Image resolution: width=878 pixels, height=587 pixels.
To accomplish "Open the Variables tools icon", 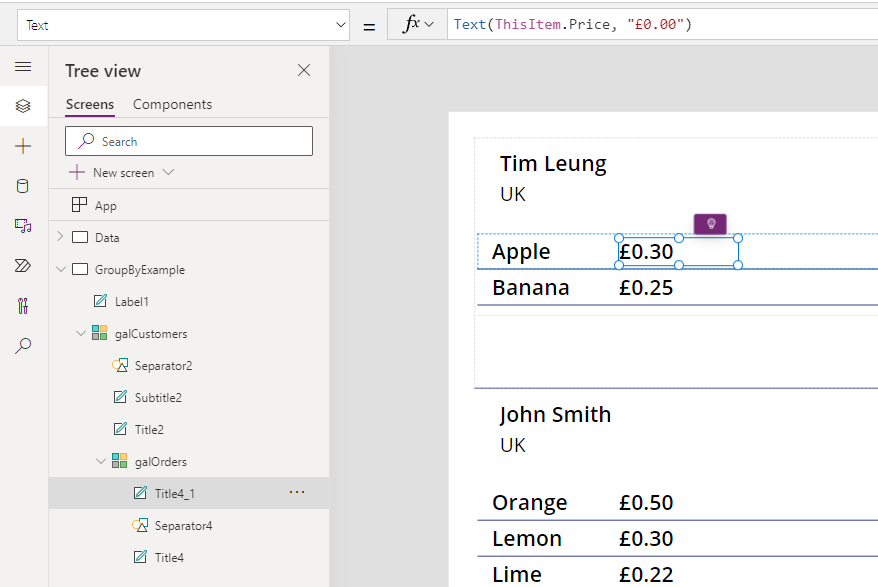I will point(23,306).
